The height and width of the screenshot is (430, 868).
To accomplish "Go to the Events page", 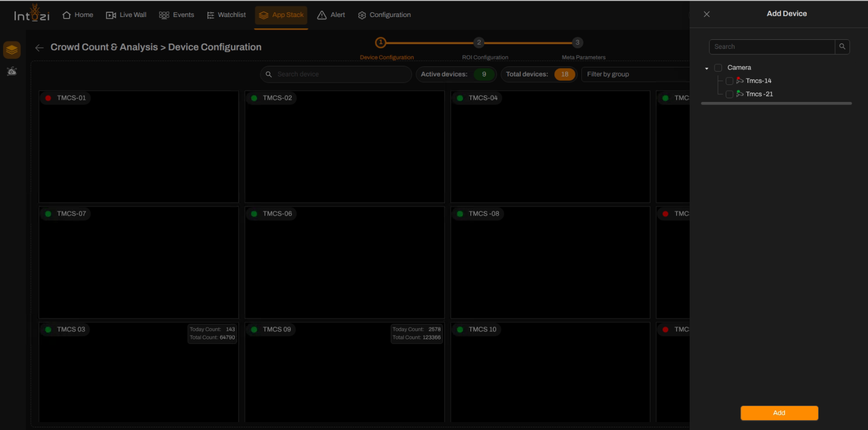I will click(177, 15).
